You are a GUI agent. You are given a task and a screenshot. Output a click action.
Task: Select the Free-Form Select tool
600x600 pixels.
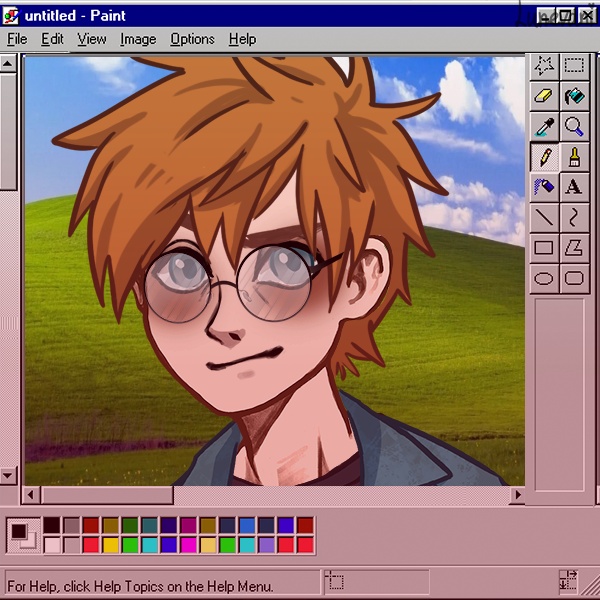click(x=544, y=67)
